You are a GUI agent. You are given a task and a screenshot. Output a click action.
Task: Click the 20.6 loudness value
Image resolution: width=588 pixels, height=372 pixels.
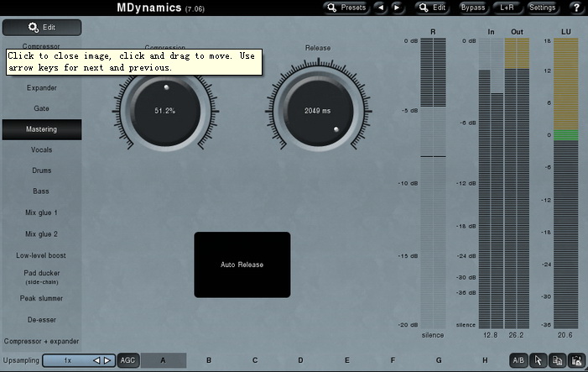click(565, 335)
